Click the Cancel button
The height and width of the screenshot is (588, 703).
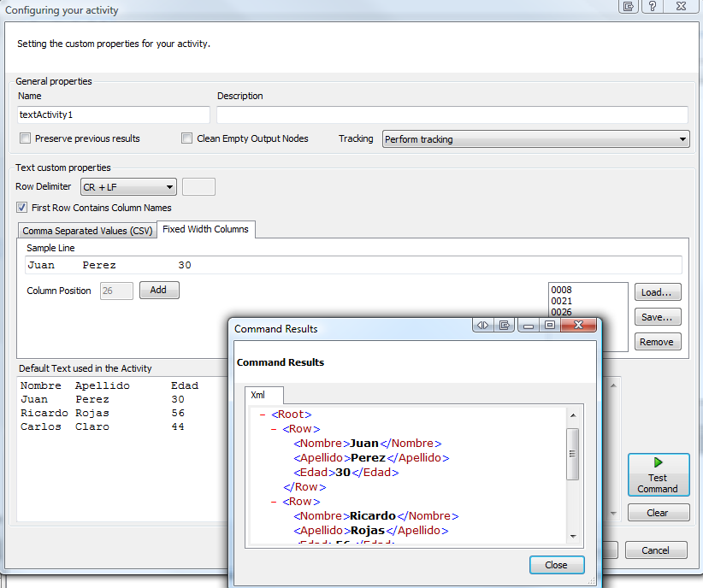coord(655,550)
